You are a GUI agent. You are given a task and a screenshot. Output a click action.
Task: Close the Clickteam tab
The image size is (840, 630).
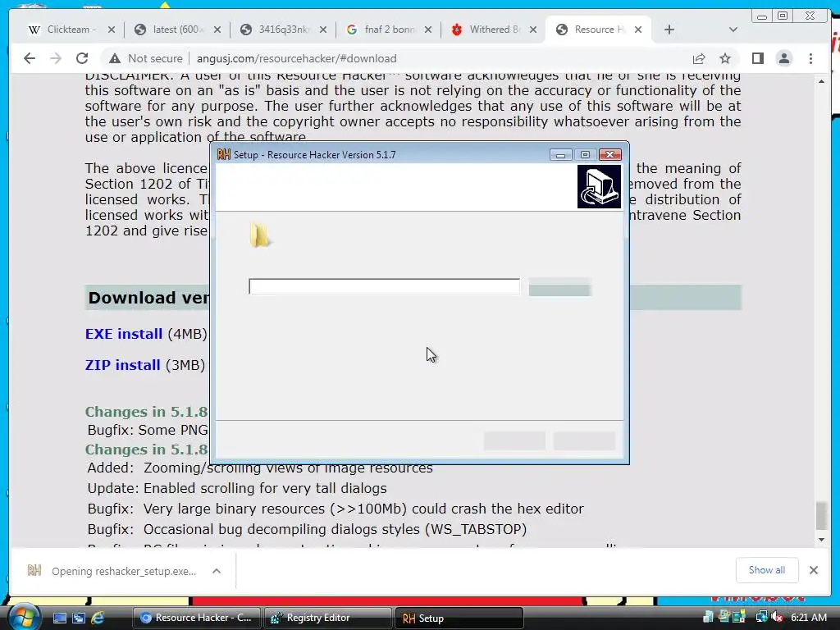pyautogui.click(x=112, y=30)
